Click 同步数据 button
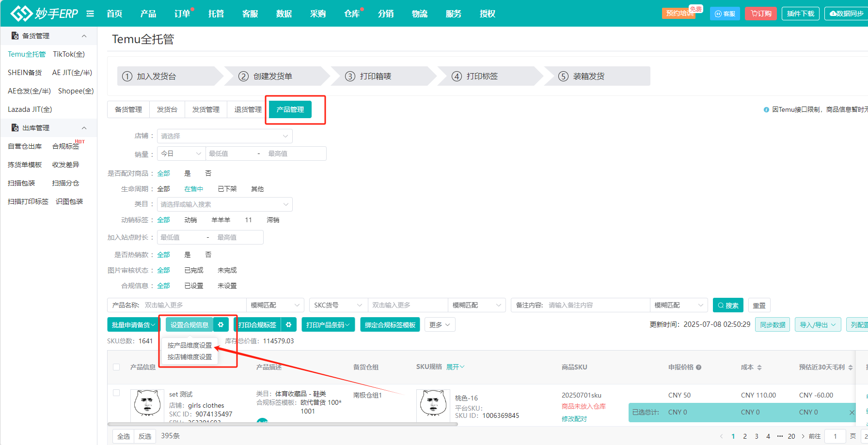This screenshot has width=868, height=445. pyautogui.click(x=773, y=324)
